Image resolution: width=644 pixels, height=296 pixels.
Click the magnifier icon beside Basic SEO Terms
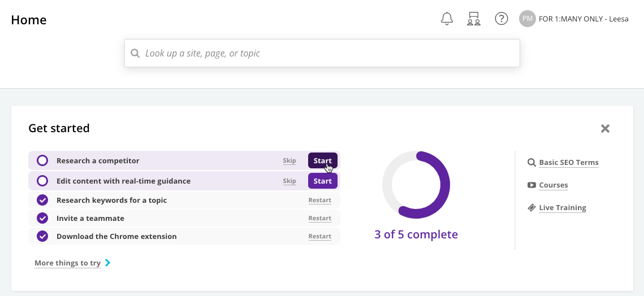[x=531, y=163]
